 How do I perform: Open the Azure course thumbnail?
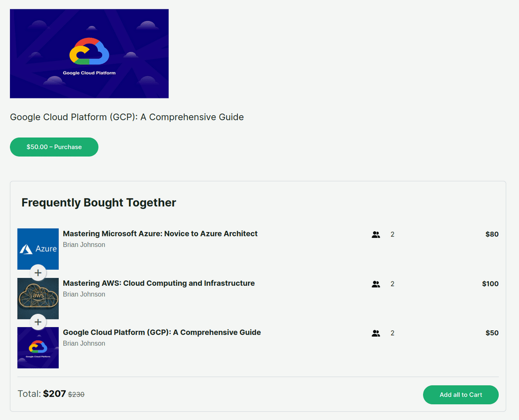click(x=38, y=249)
